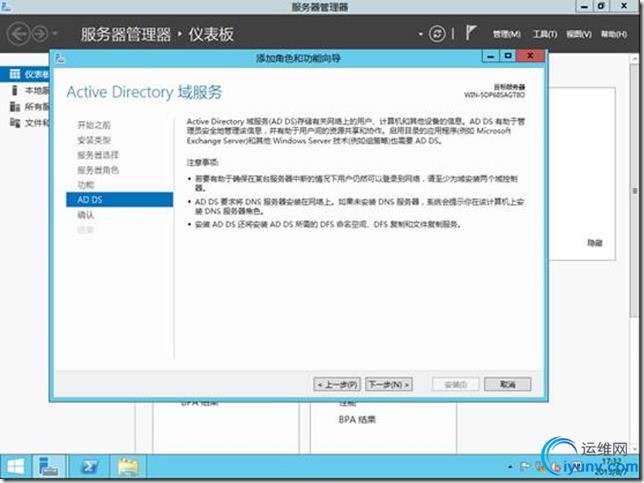
Task: Click the 上一步(P) button
Action: [x=337, y=384]
